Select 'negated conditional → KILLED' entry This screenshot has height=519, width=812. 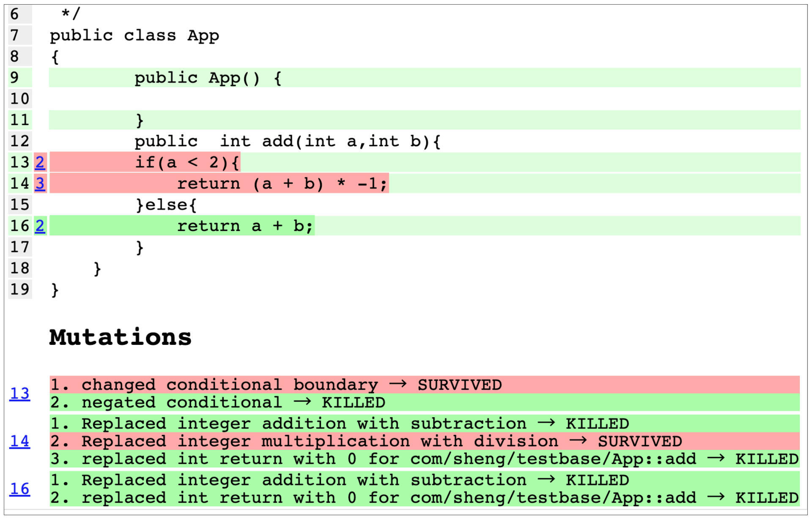424,402
